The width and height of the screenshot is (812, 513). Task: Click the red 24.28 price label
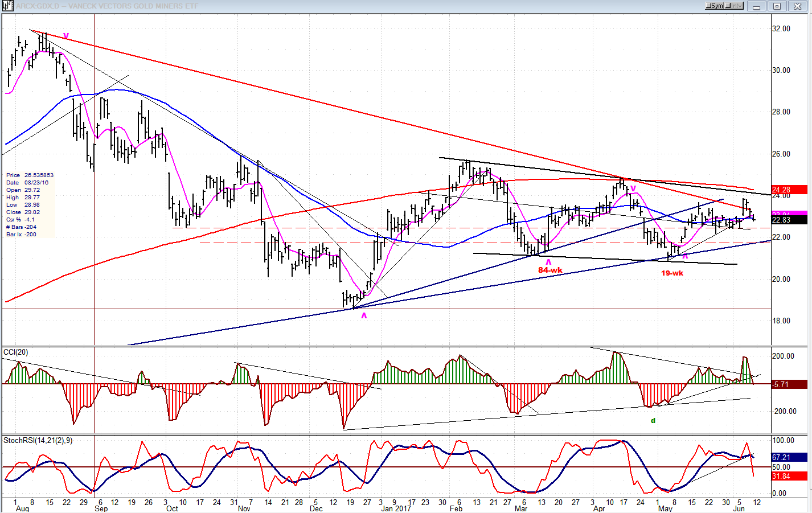click(789, 190)
